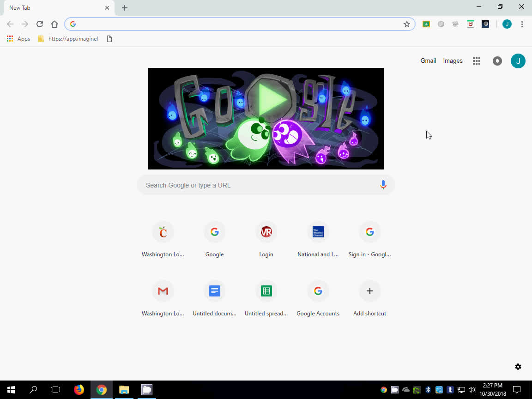Image resolution: width=532 pixels, height=399 pixels.
Task: Click the Search Google or type a URL box
Action: click(266, 185)
